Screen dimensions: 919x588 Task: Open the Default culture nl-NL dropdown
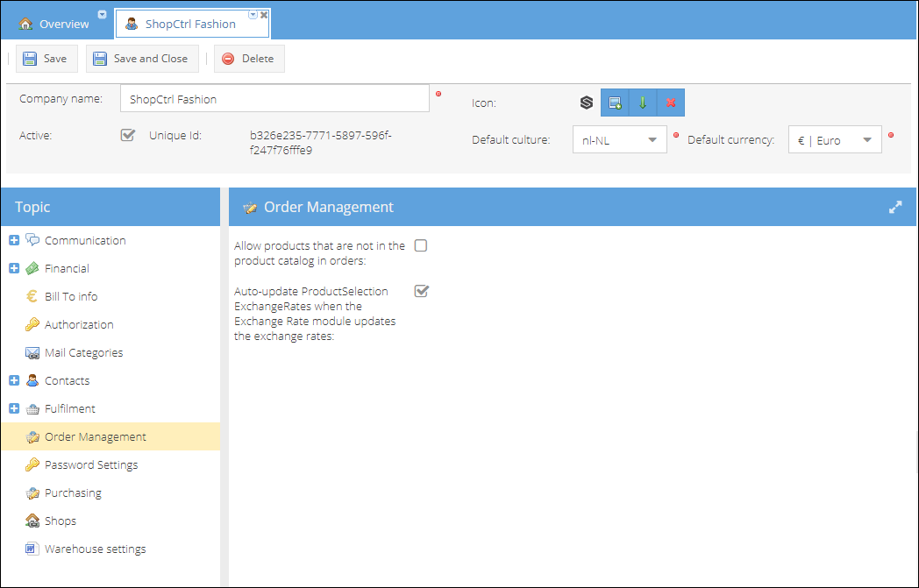619,140
